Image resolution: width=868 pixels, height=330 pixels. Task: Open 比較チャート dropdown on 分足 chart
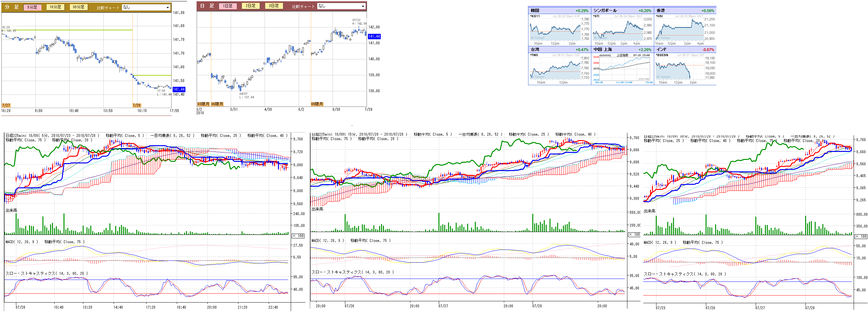coord(146,7)
